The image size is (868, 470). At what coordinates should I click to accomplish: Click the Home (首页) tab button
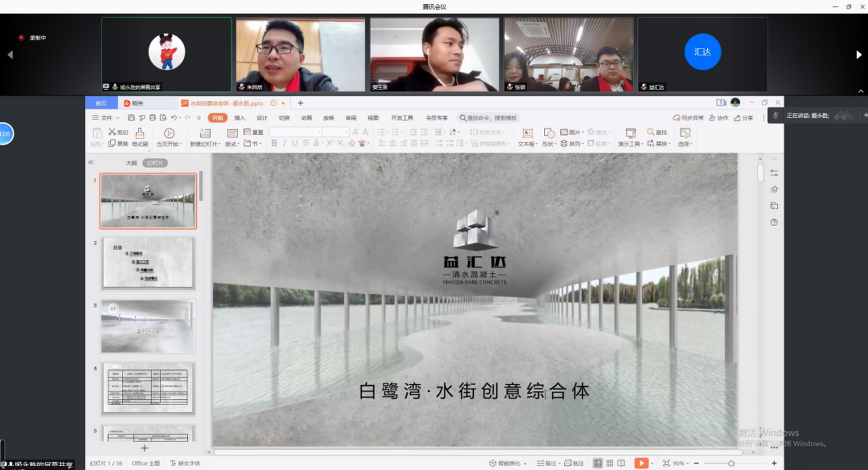[x=101, y=103]
